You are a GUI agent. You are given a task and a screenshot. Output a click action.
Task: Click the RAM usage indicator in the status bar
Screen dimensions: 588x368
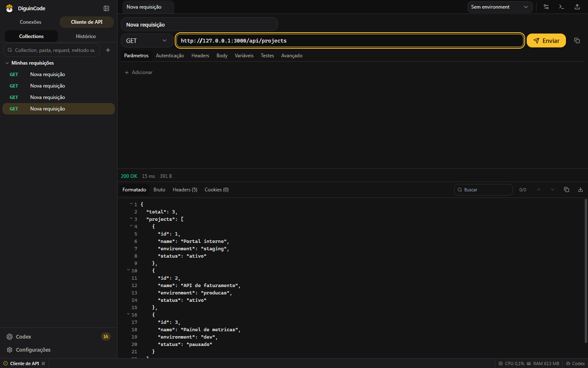[543, 364]
